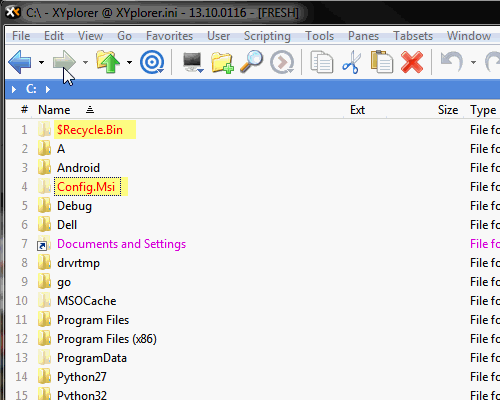
Task: Click the Undo arrow icon
Action: (x=452, y=62)
